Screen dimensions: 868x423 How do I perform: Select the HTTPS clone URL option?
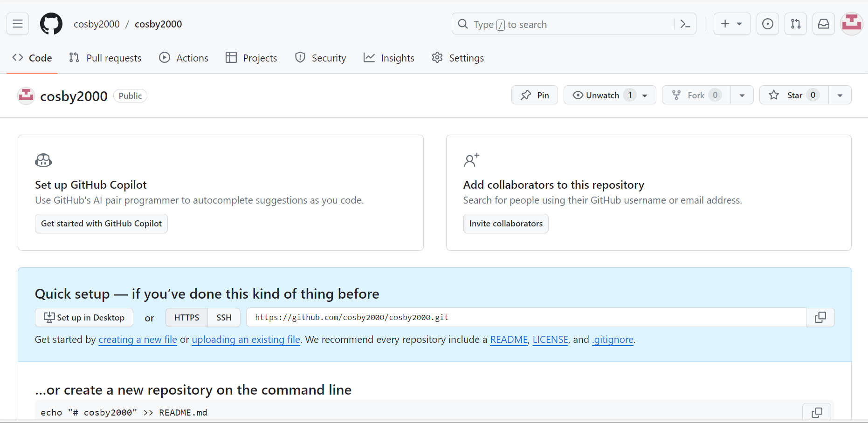point(186,318)
